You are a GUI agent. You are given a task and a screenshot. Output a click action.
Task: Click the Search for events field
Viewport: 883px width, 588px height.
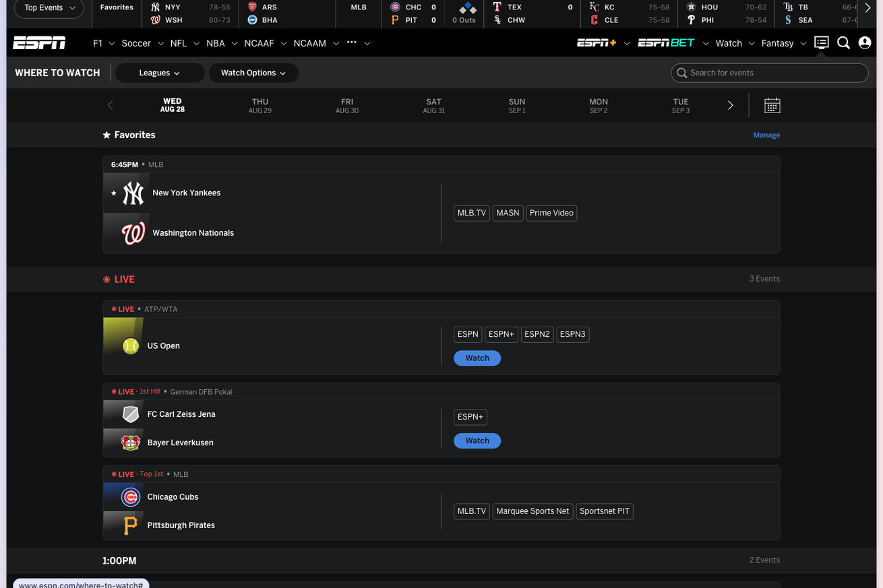775,73
